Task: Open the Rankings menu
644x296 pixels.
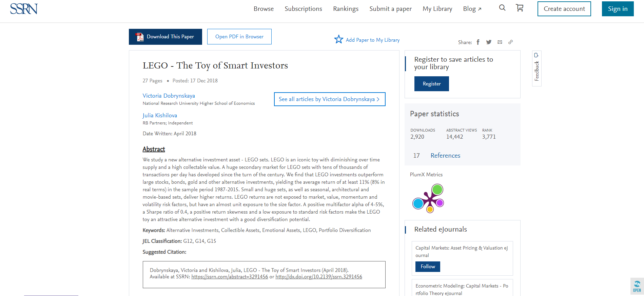Action: [346, 9]
